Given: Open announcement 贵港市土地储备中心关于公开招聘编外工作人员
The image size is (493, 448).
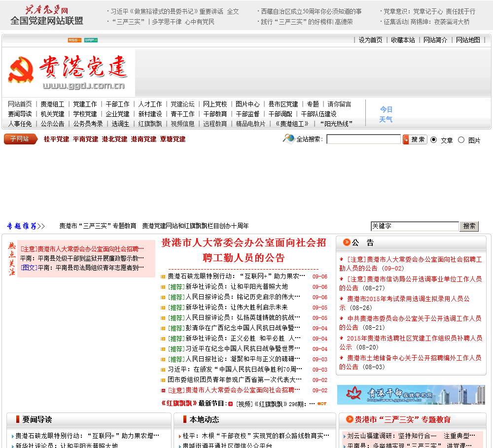Looking at the screenshot, I should (x=411, y=362).
